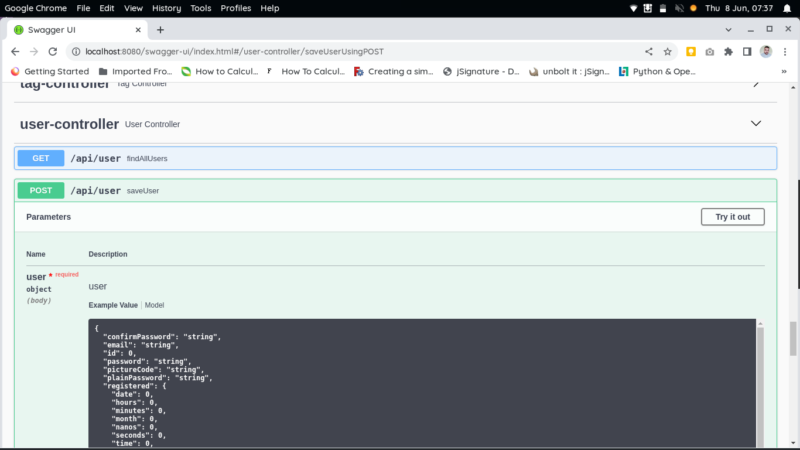Open Chrome three-dot menu
The width and height of the screenshot is (800, 450).
pos(784,51)
